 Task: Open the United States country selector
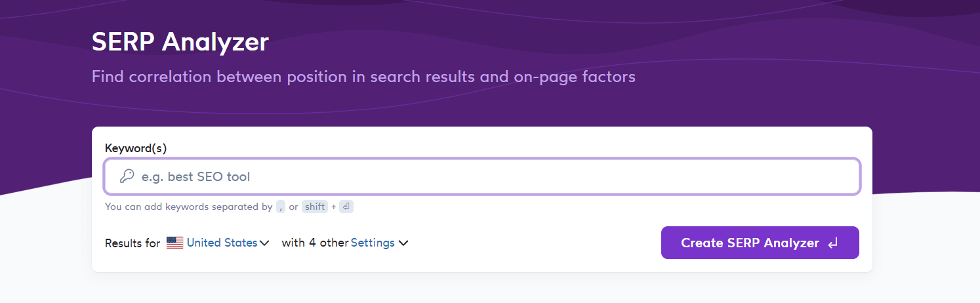(x=222, y=243)
